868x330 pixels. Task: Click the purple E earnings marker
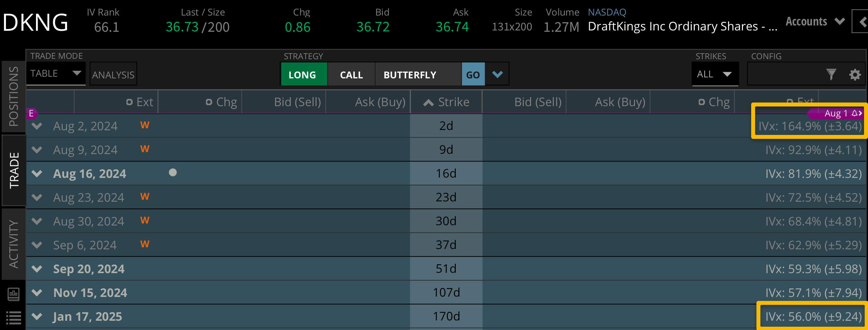pyautogui.click(x=31, y=113)
